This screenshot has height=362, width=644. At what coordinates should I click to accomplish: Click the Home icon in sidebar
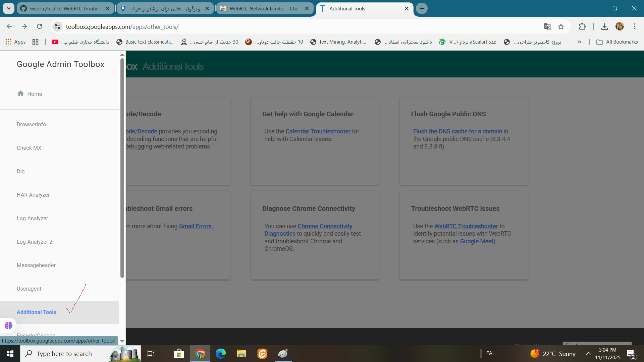point(20,94)
